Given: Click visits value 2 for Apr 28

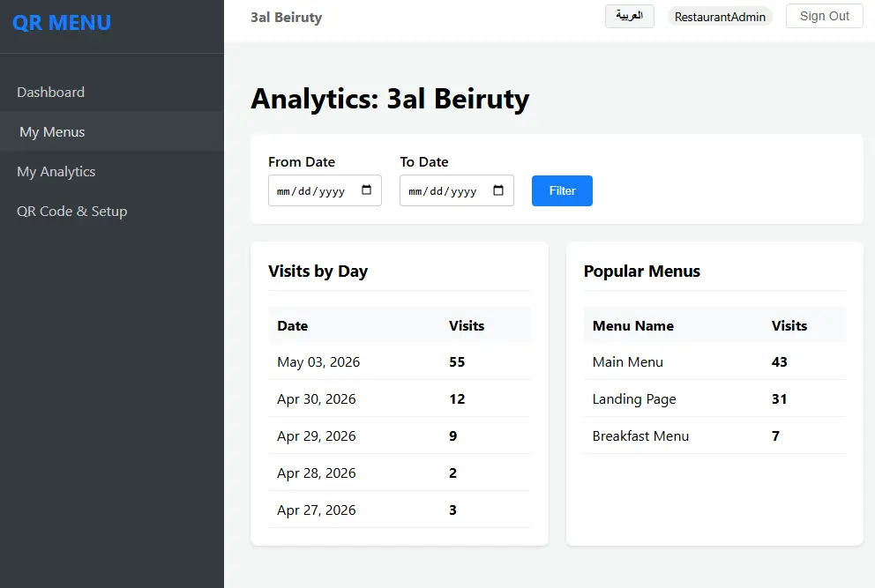Looking at the screenshot, I should point(453,473).
